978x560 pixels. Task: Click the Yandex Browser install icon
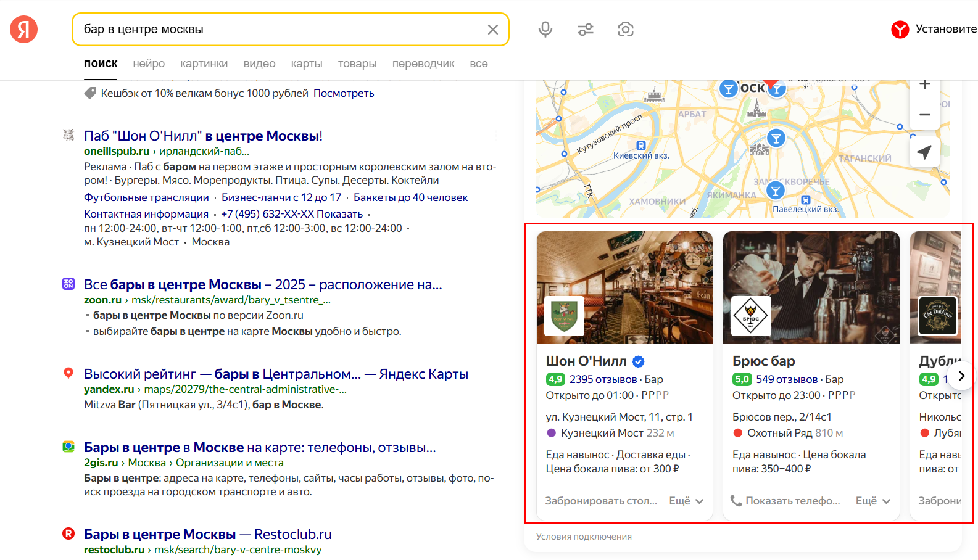pos(900,29)
